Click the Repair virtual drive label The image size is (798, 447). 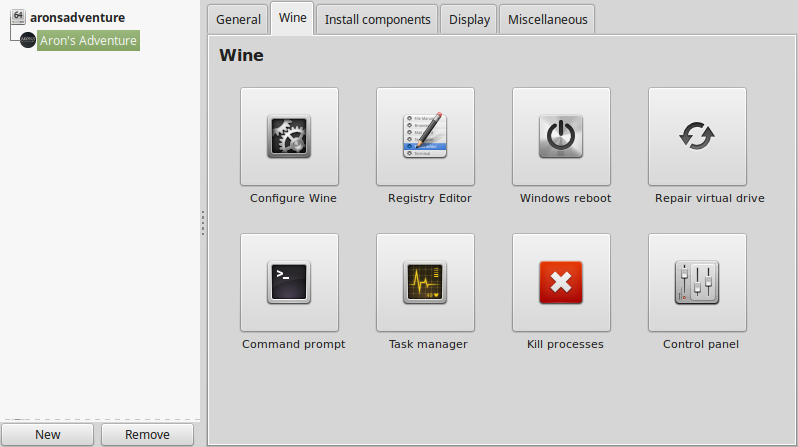point(709,198)
